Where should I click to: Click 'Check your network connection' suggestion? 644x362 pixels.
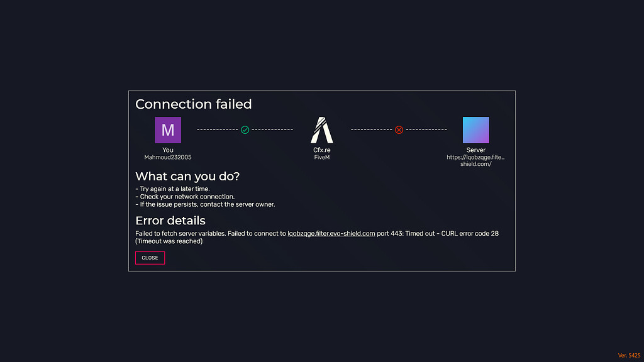tap(185, 197)
